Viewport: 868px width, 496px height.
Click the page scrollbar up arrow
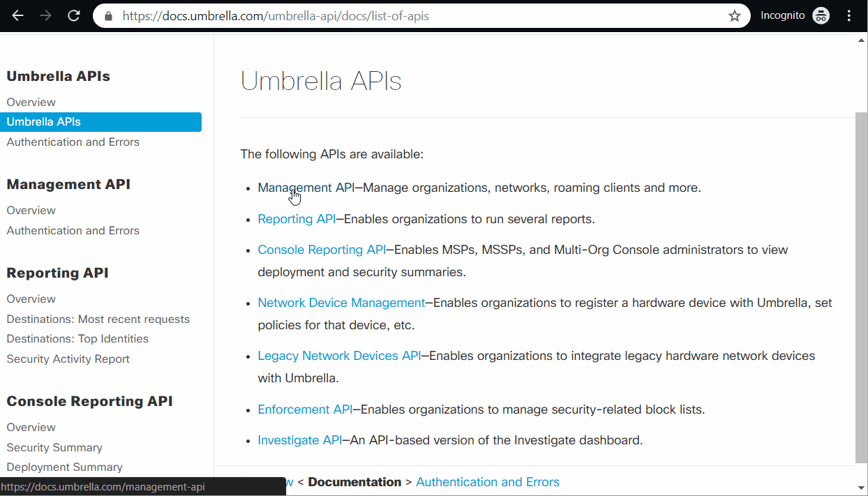coord(861,40)
